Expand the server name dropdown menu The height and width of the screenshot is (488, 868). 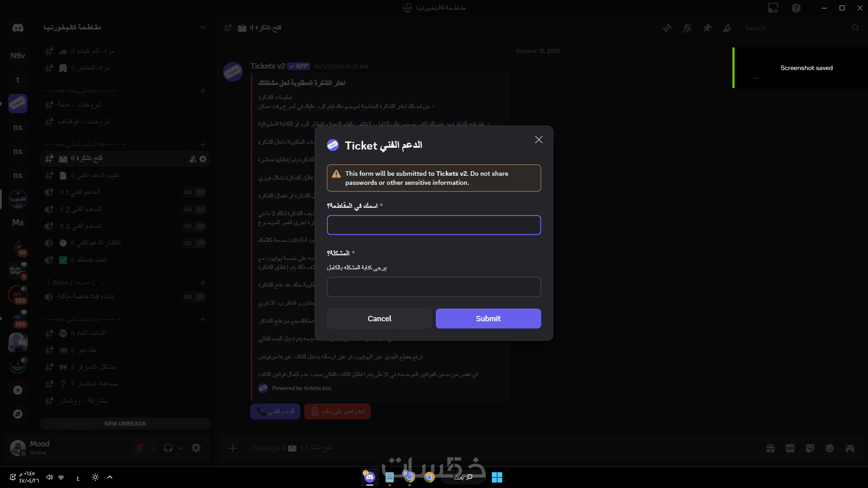point(202,28)
